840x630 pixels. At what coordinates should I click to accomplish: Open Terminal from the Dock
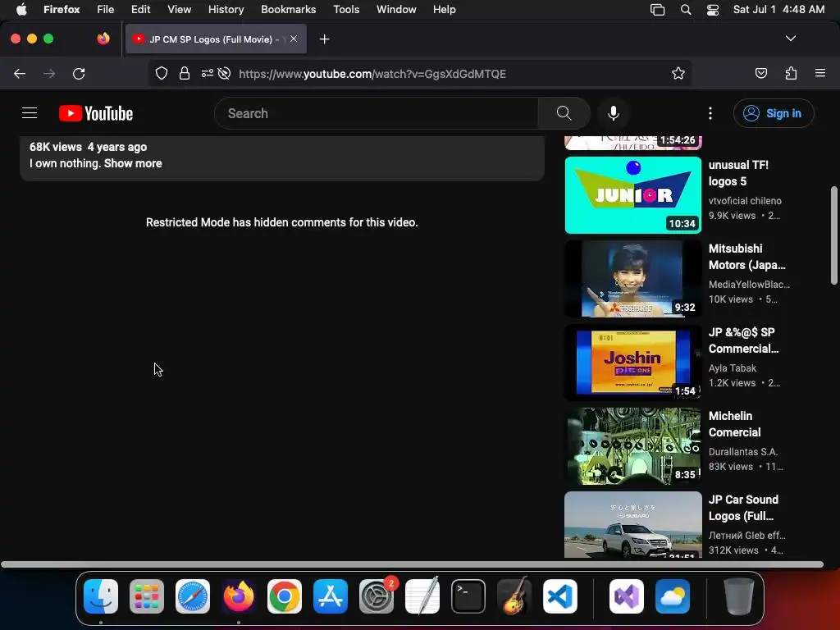coord(468,596)
